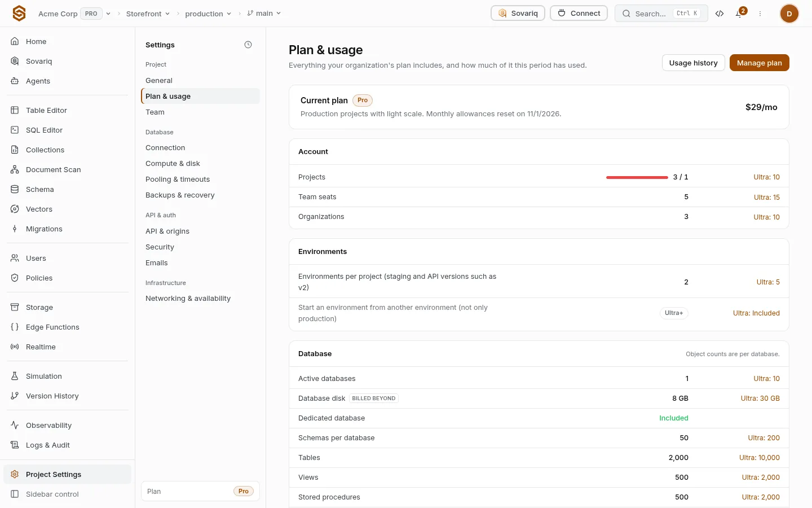Open the main branch dropdown
The width and height of the screenshot is (812, 508).
(264, 14)
